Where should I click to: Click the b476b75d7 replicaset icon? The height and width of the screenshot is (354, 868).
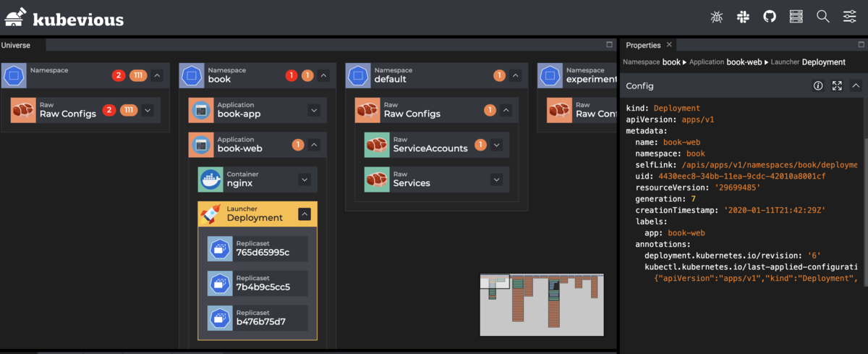click(x=220, y=318)
